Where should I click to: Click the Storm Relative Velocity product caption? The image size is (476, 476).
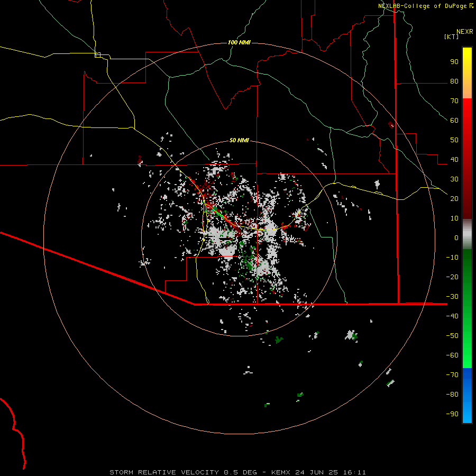[x=237, y=472]
